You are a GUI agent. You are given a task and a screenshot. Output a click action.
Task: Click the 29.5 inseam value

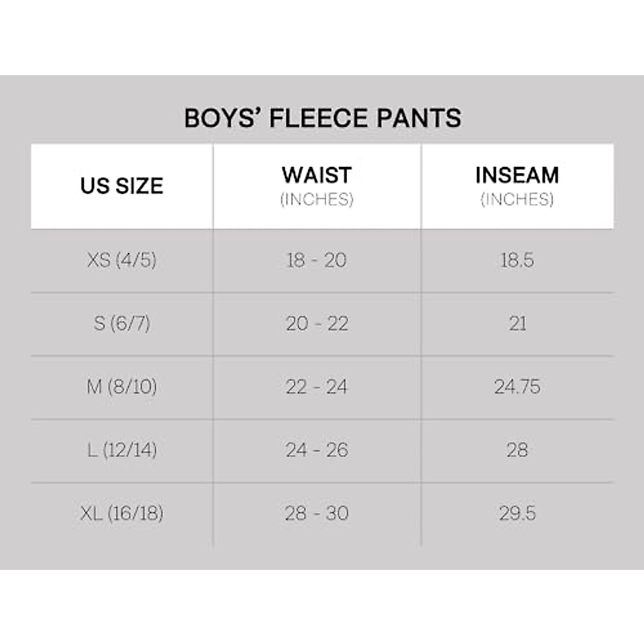517,513
